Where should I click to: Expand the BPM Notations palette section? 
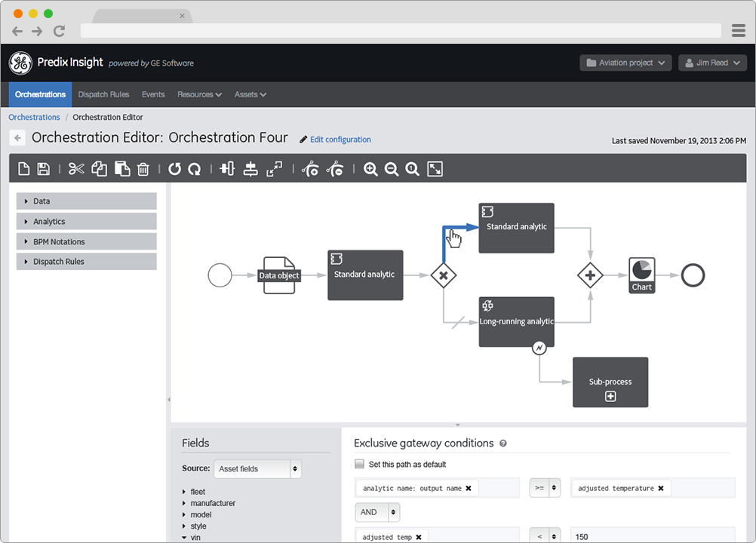coord(86,241)
